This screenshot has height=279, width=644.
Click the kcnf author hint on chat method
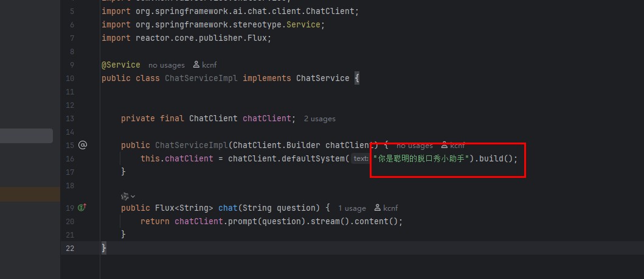(386, 208)
